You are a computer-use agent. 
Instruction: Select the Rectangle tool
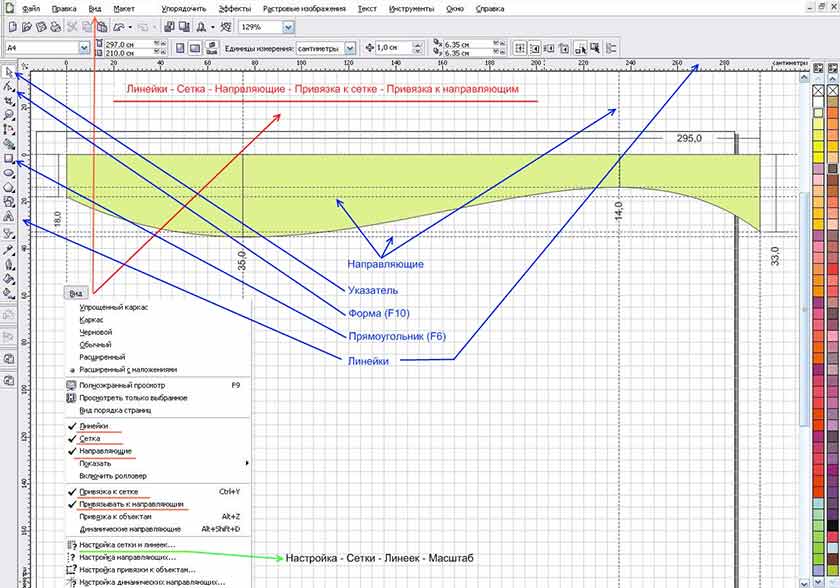pos(9,158)
